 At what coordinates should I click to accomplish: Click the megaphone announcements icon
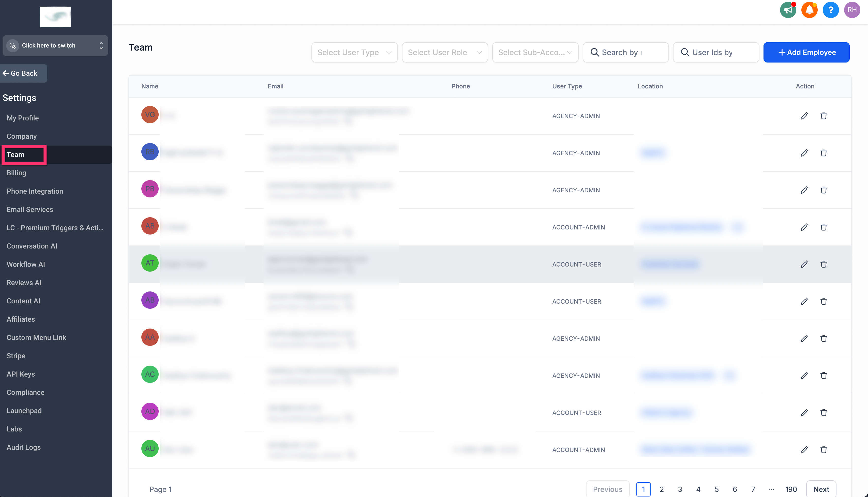tap(788, 10)
